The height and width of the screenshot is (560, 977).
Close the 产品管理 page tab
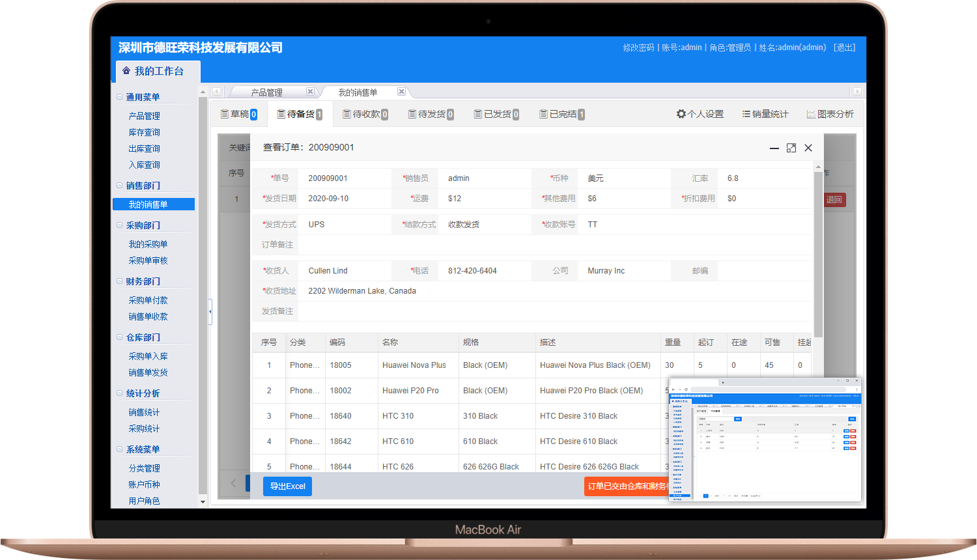[310, 92]
